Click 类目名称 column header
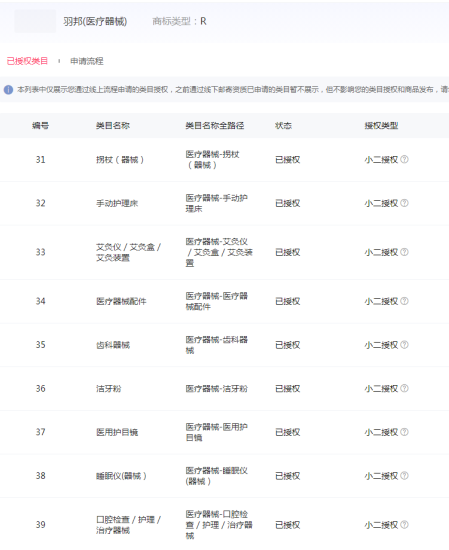Screen dimensions: 449x550 [x=113, y=126]
